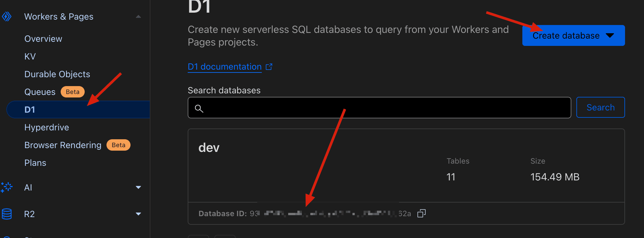Select Durable Objects menu item
644x238 pixels.
tap(57, 74)
